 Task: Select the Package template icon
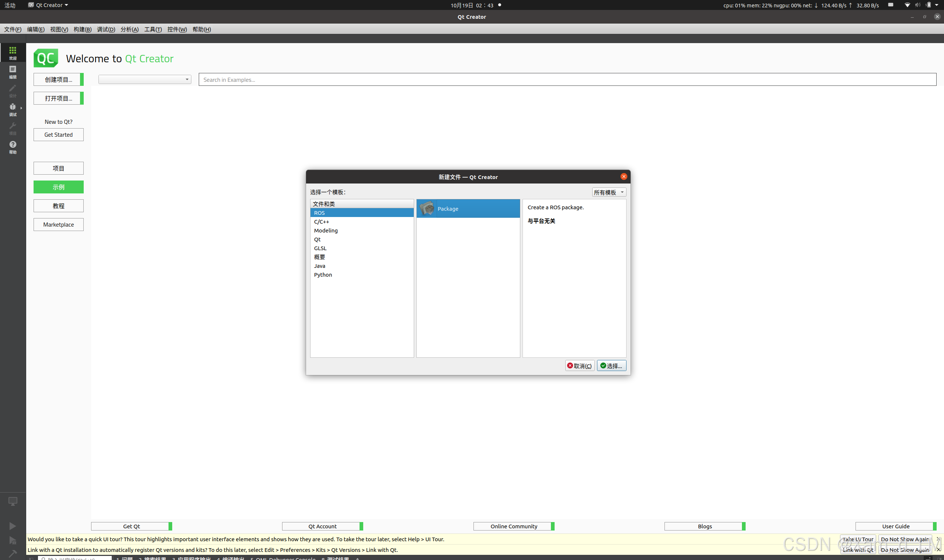click(427, 209)
